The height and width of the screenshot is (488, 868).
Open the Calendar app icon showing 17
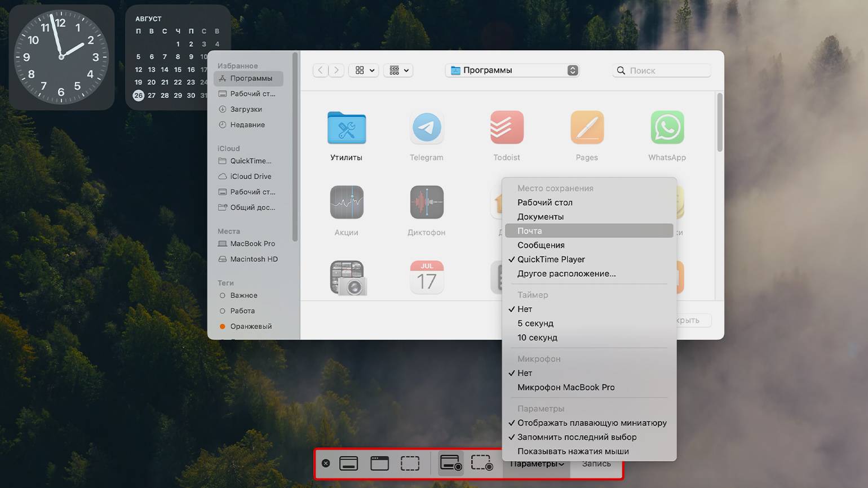click(427, 277)
